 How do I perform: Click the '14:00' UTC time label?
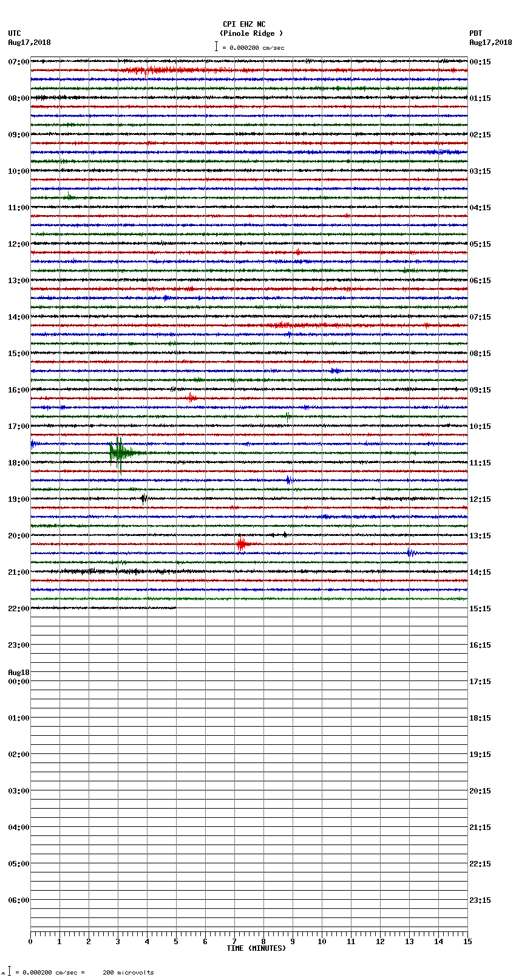19,317
